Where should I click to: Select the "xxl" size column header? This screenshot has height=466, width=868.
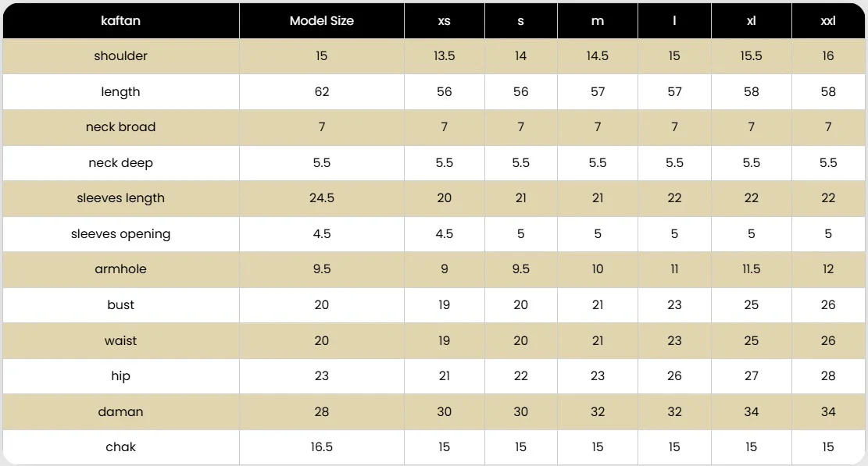click(828, 21)
